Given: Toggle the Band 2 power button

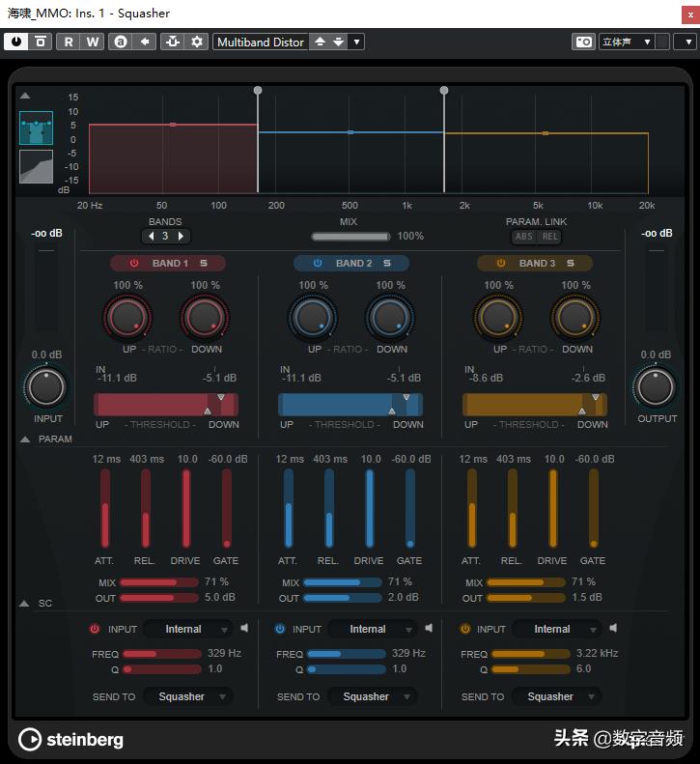Looking at the screenshot, I should pos(318,263).
